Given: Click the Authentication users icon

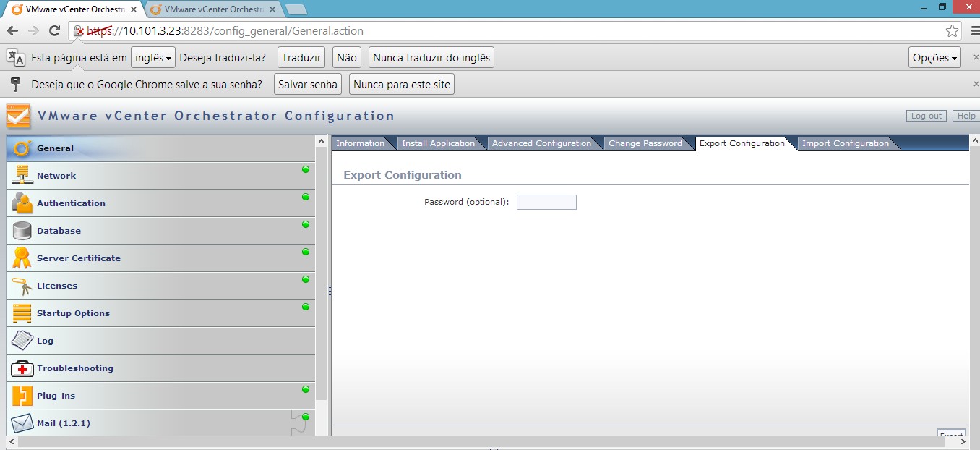Looking at the screenshot, I should 22,203.
